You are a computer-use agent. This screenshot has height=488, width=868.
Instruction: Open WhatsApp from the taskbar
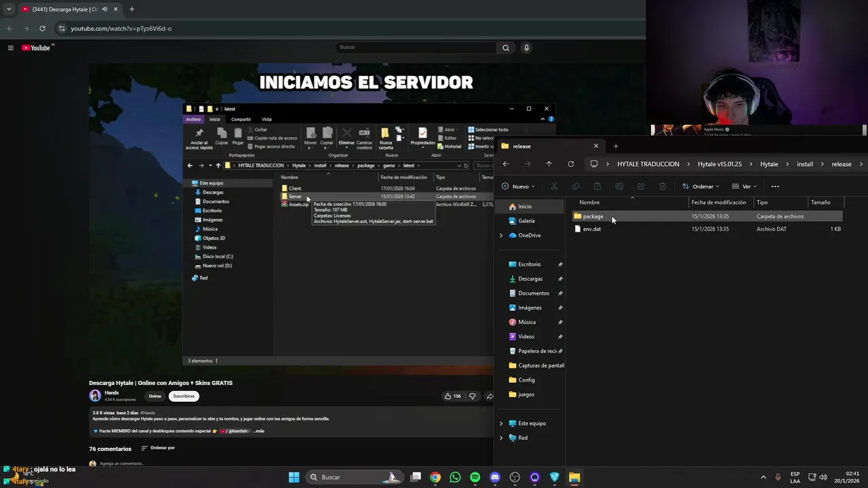click(x=455, y=477)
